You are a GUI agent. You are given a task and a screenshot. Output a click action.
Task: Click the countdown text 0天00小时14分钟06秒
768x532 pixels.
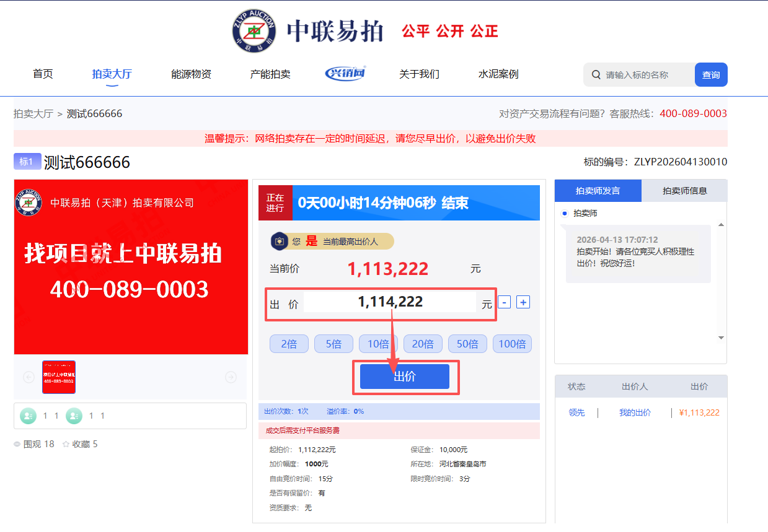368,203
